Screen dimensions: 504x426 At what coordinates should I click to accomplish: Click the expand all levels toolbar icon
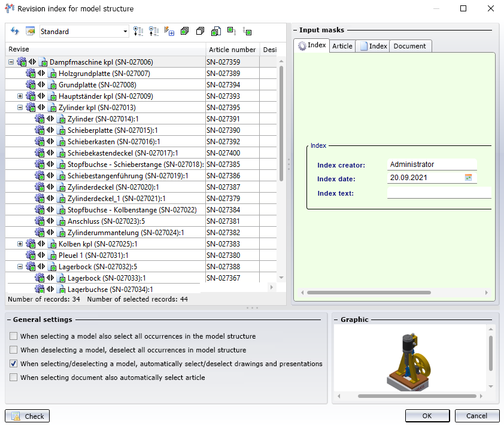[138, 31]
